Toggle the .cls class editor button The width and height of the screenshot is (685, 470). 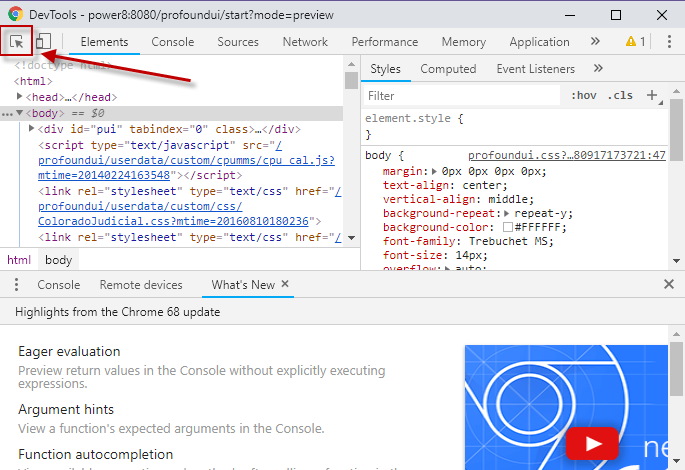click(x=620, y=96)
